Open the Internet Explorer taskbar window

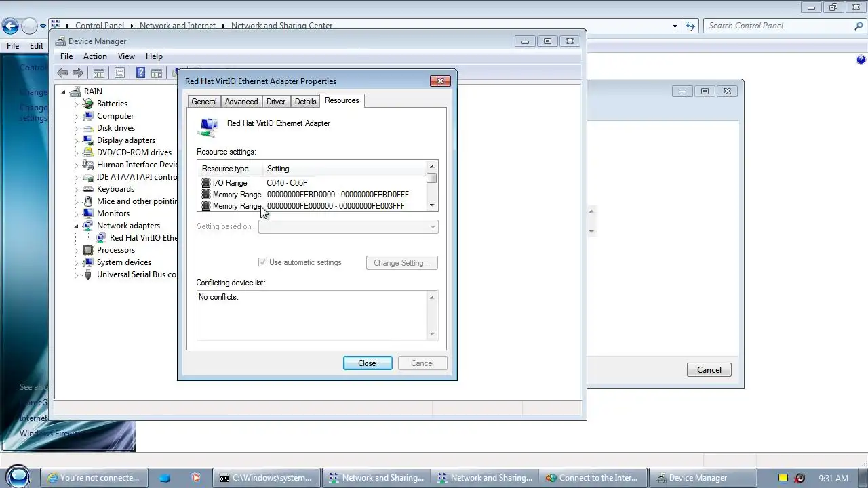[x=94, y=478]
